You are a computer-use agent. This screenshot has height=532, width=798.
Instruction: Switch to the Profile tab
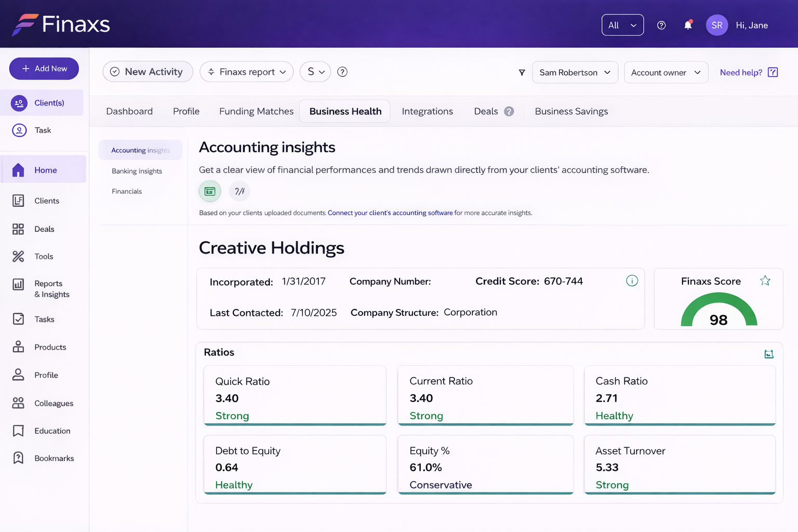pyautogui.click(x=187, y=111)
